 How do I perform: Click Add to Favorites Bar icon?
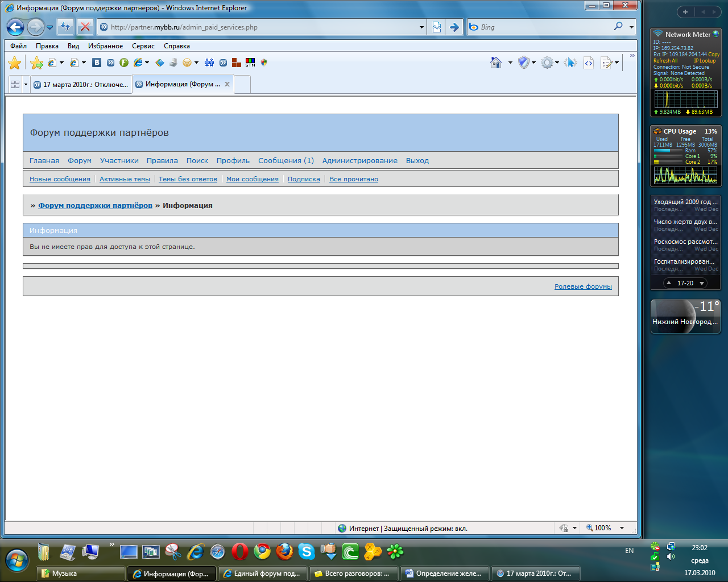pyautogui.click(x=36, y=63)
